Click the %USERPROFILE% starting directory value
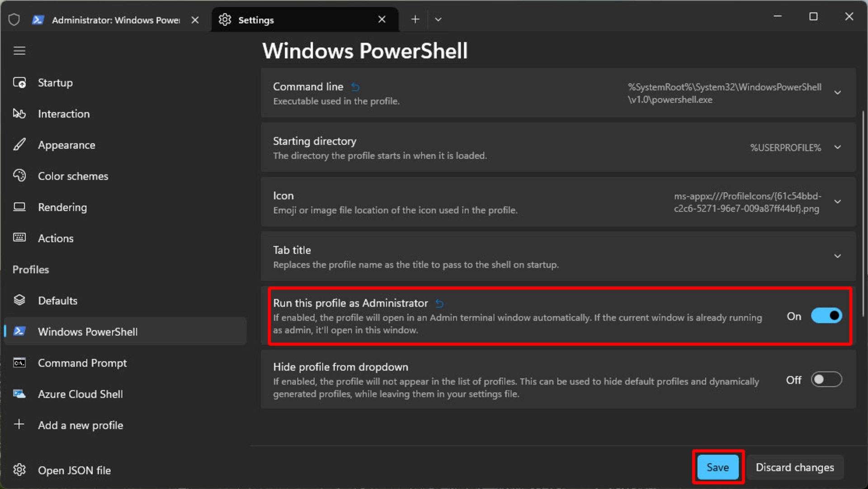Image resolution: width=868 pixels, height=489 pixels. [x=786, y=147]
